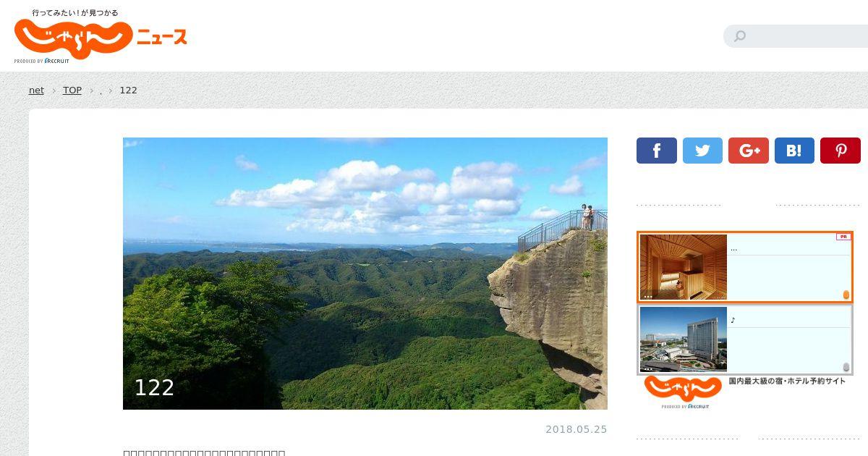Click the orange pill in sauna ad
Viewport: 868px width, 456px height.
[846, 295]
